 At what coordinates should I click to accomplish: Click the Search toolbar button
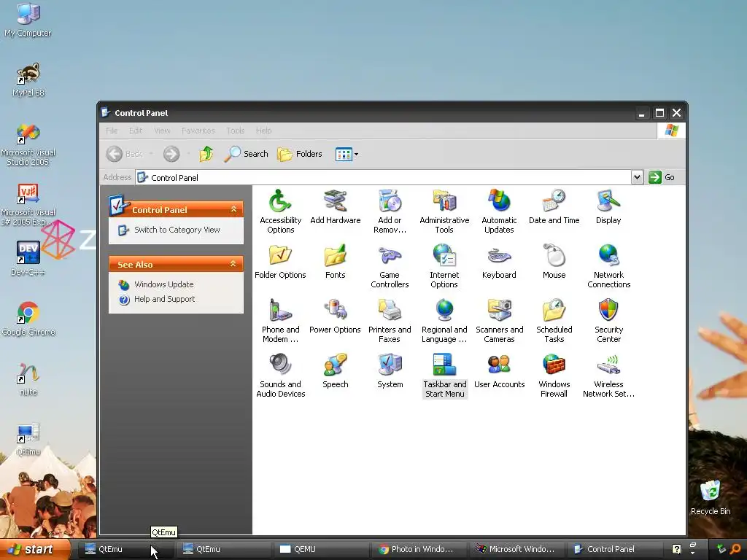click(x=247, y=154)
